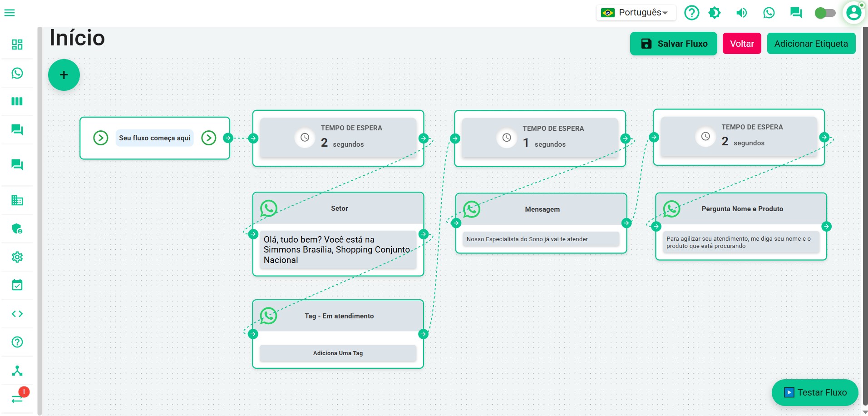Open the Português language dropdown

[x=636, y=13]
